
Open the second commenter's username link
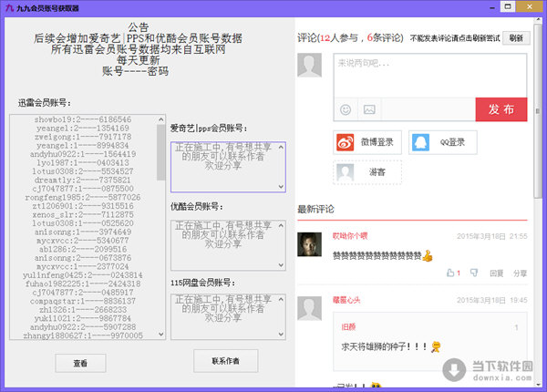click(x=346, y=300)
